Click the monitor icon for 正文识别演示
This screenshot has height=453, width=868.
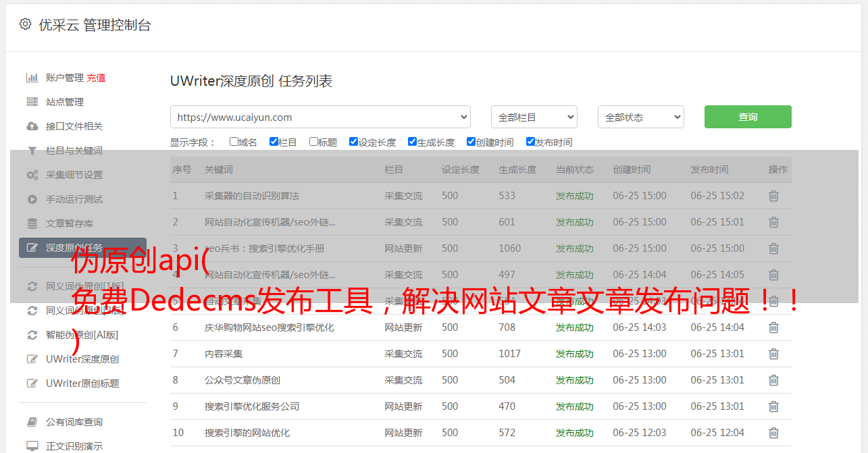tap(32, 446)
